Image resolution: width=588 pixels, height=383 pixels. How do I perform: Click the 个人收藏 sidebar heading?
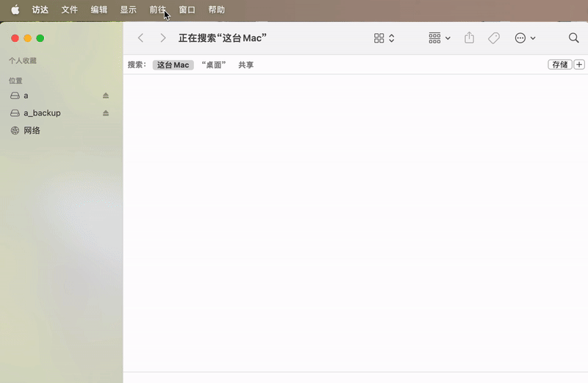tap(23, 61)
